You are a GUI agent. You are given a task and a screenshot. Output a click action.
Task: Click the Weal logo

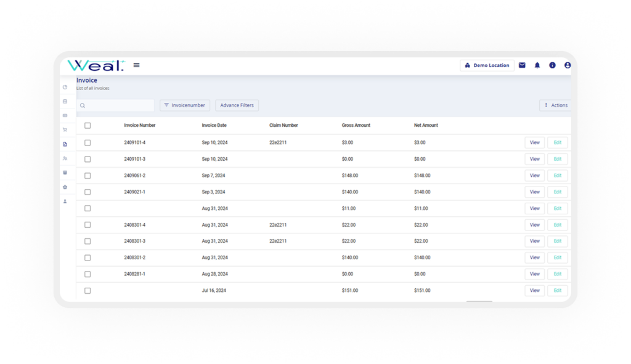pyautogui.click(x=96, y=65)
